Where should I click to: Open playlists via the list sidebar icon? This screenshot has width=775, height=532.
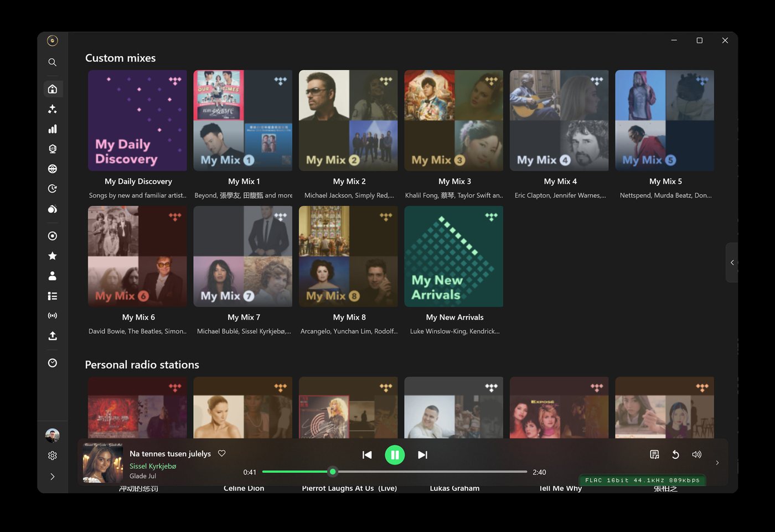(x=53, y=296)
